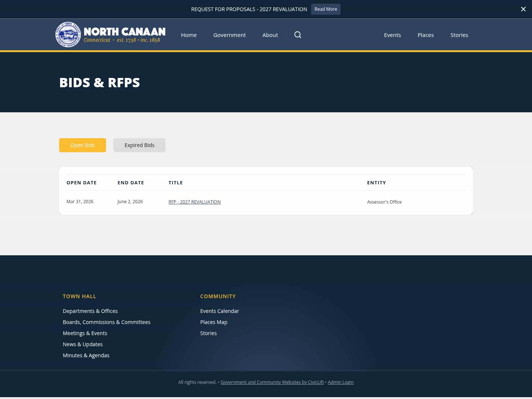Click the North Canaan town seal logo
This screenshot has height=399, width=532.
tap(68, 34)
